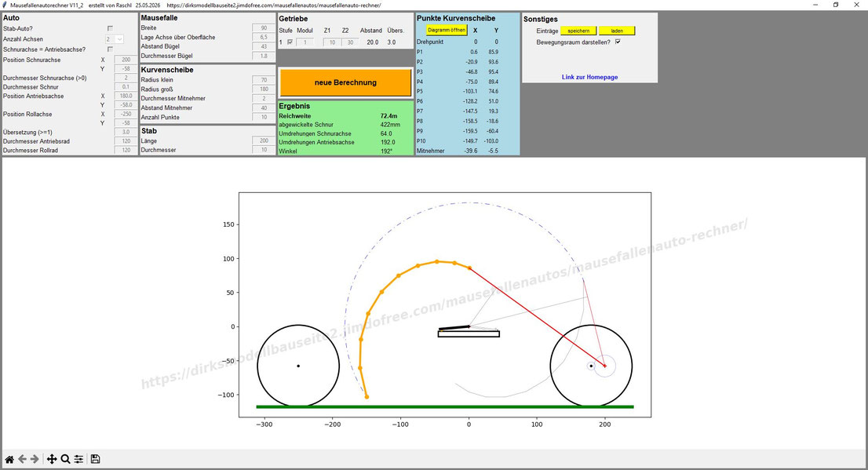Edit Getriebe Z2 field
The height and width of the screenshot is (470, 868).
tap(350, 42)
